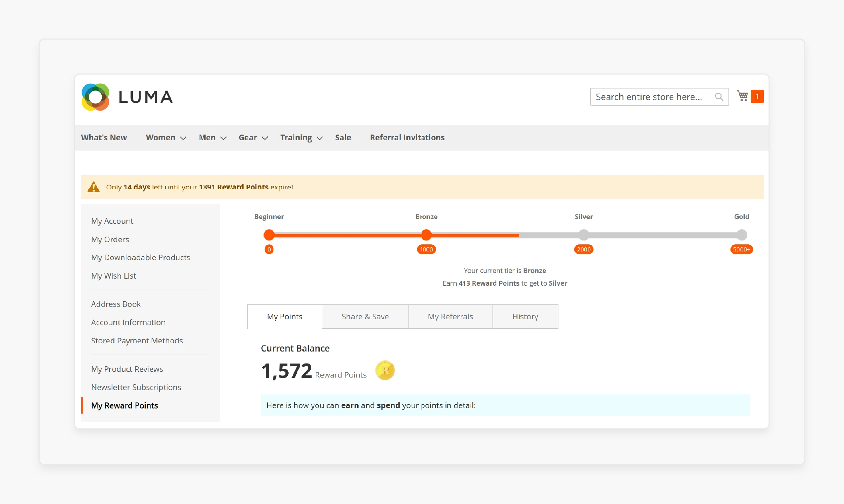The height and width of the screenshot is (504, 844).
Task: Click the 2000 points badge
Action: 584,249
